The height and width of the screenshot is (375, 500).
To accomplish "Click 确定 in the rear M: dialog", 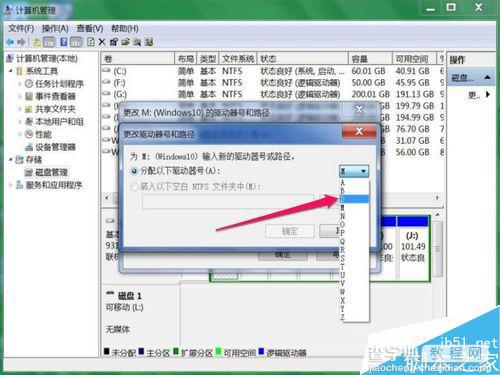I will [282, 256].
